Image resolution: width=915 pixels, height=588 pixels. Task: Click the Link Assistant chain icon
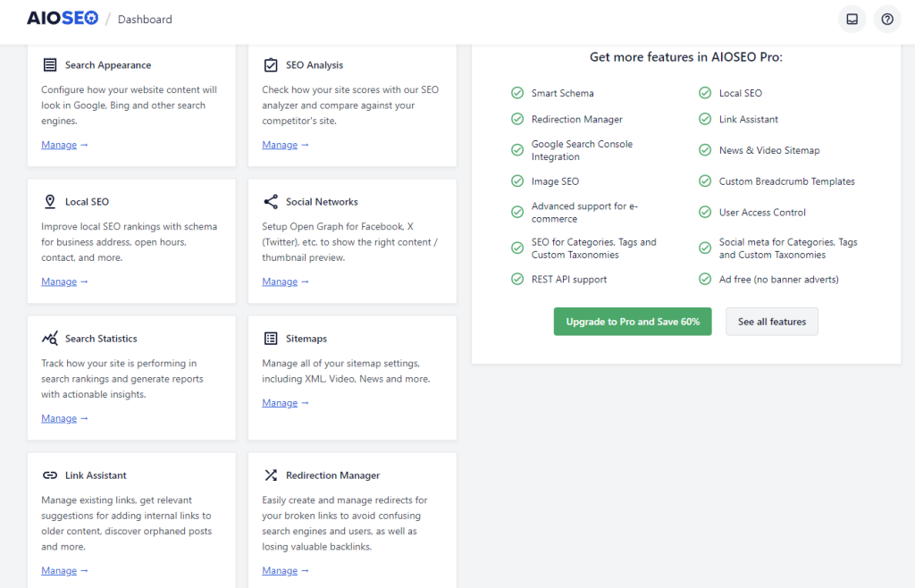pyautogui.click(x=50, y=475)
